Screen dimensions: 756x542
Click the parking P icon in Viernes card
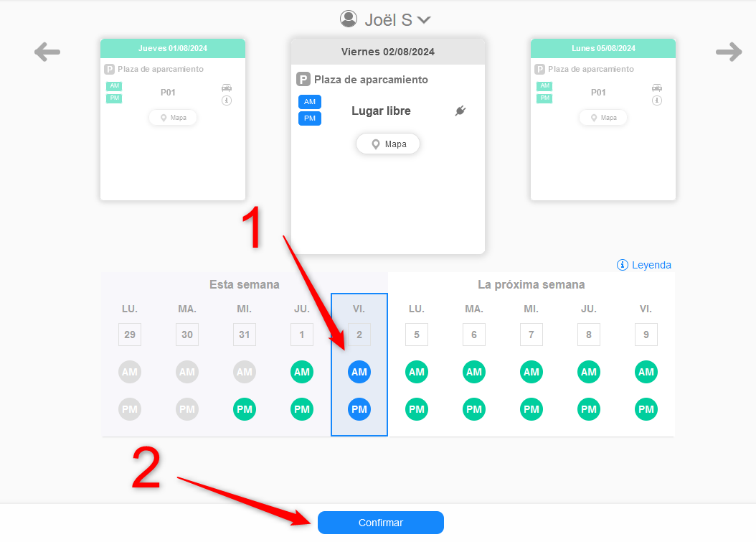point(303,79)
